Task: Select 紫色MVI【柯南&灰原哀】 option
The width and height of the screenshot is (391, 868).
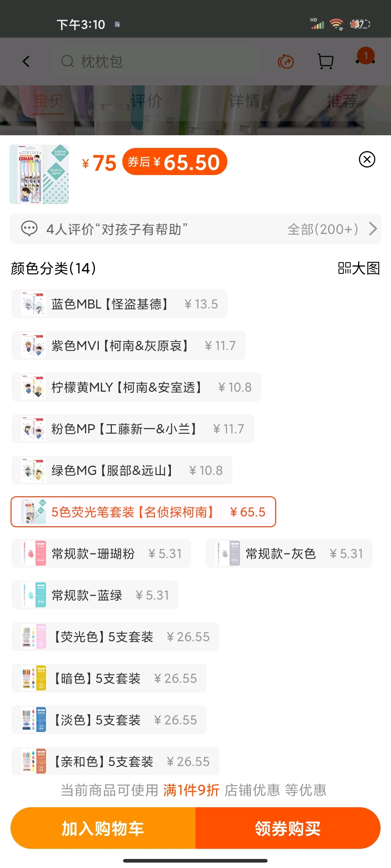Action: pos(129,345)
